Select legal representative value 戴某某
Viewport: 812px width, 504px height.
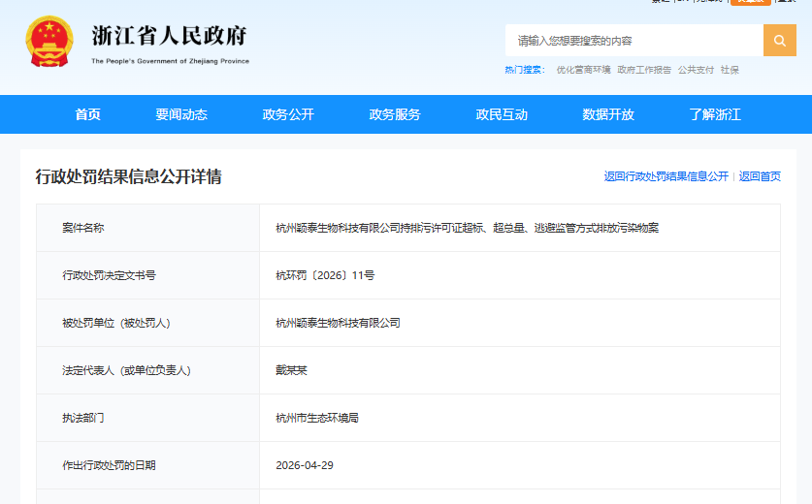pos(291,370)
